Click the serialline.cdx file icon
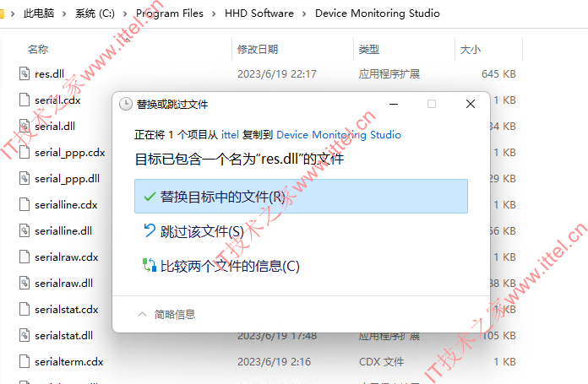The image size is (588, 384). tap(24, 204)
